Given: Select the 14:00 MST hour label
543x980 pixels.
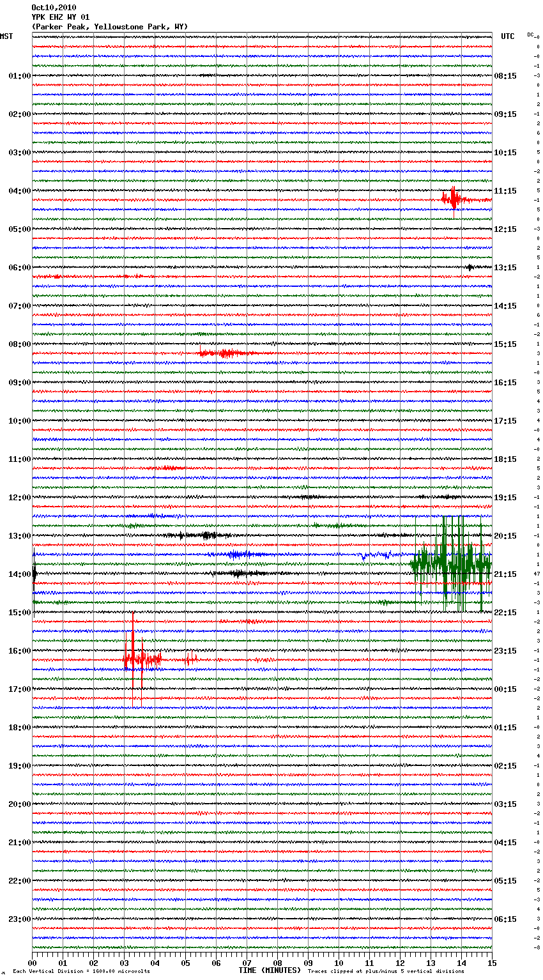Looking at the screenshot, I should pos(19,574).
